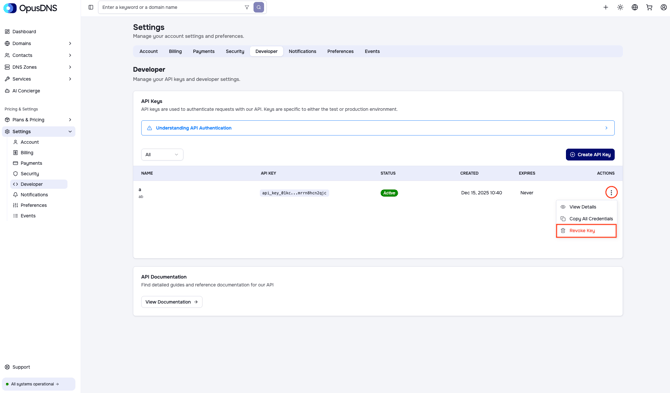This screenshot has height=393, width=670.
Task: Switch to the Payments tab
Action: (203, 51)
